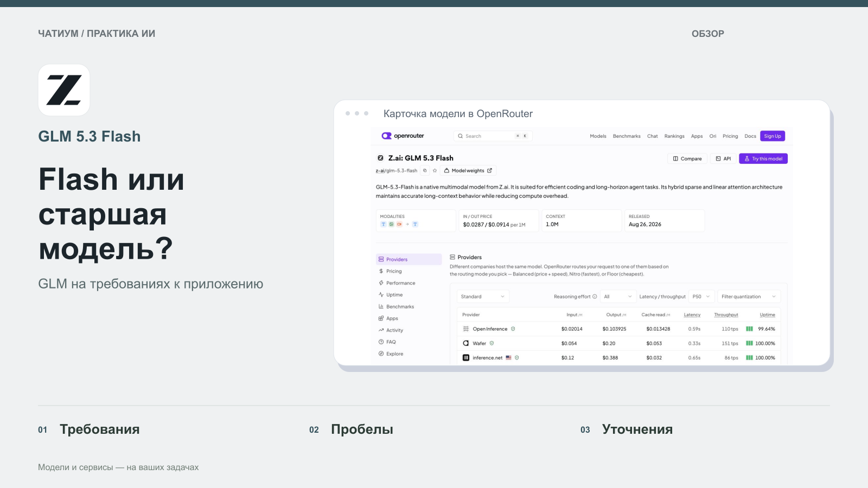868x488 pixels.
Task: Open Rankings in the top navigation
Action: click(x=674, y=136)
